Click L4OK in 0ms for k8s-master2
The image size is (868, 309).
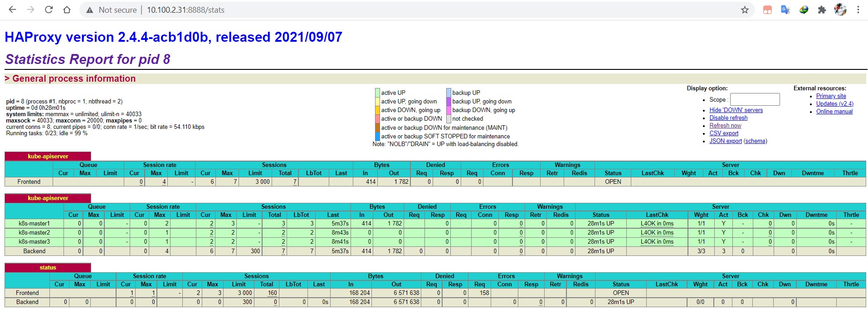(x=657, y=233)
